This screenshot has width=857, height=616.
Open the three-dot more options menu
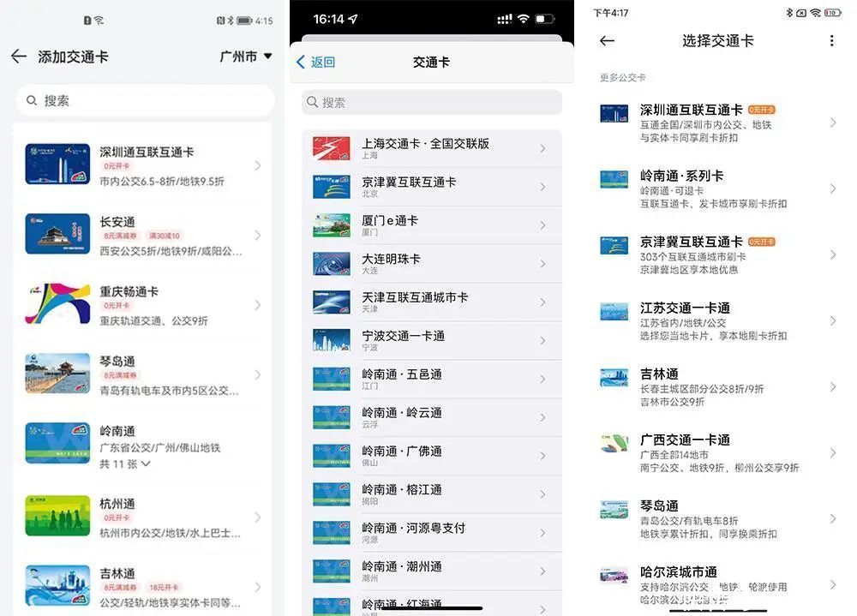[x=831, y=41]
